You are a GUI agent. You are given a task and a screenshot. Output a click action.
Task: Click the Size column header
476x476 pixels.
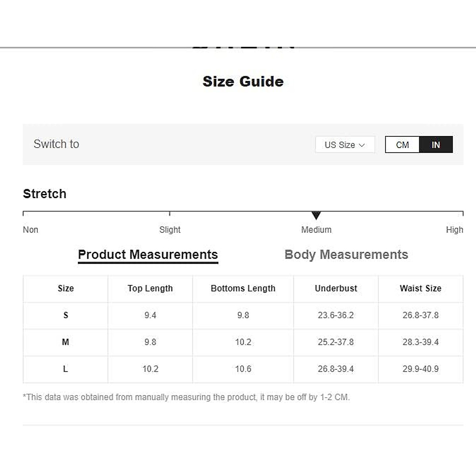point(66,288)
